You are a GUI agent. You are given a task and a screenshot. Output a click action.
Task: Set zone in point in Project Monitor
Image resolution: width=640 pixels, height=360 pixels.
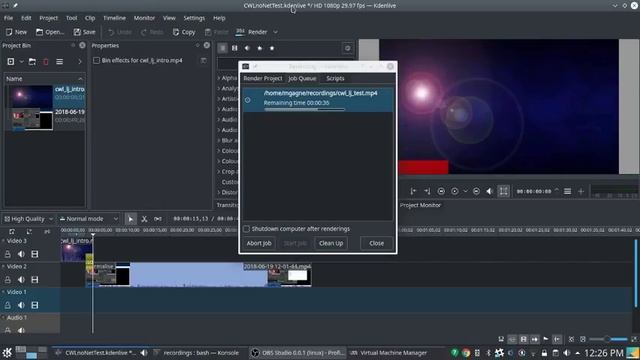(413, 191)
